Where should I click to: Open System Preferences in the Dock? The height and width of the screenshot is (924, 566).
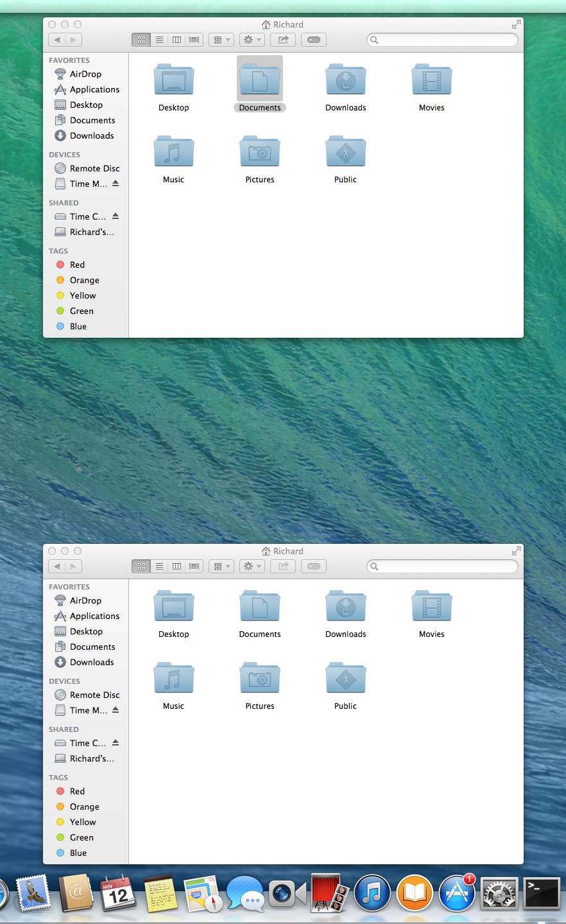click(x=499, y=894)
